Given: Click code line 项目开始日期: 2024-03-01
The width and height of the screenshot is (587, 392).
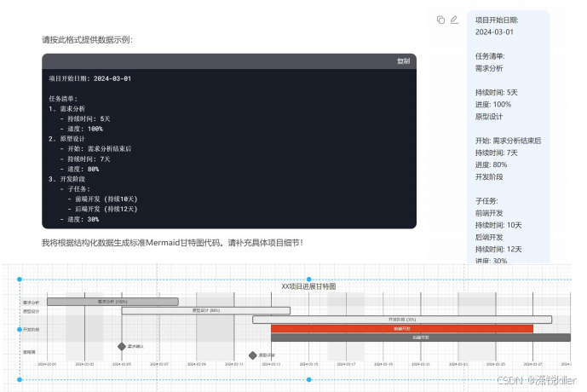Looking at the screenshot, I should 89,78.
